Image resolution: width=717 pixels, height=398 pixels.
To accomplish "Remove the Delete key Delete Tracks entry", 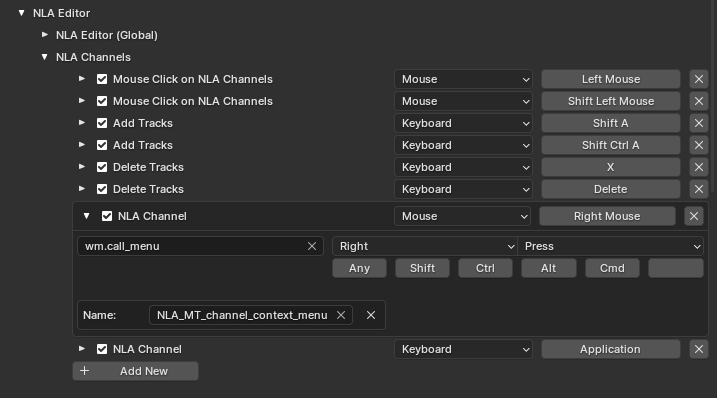I will click(699, 189).
